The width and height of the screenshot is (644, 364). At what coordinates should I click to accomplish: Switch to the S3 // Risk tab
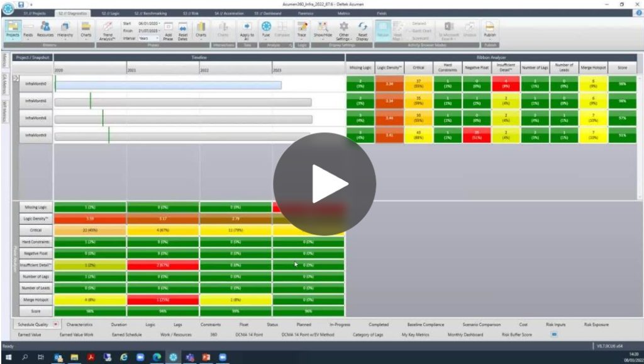190,13
